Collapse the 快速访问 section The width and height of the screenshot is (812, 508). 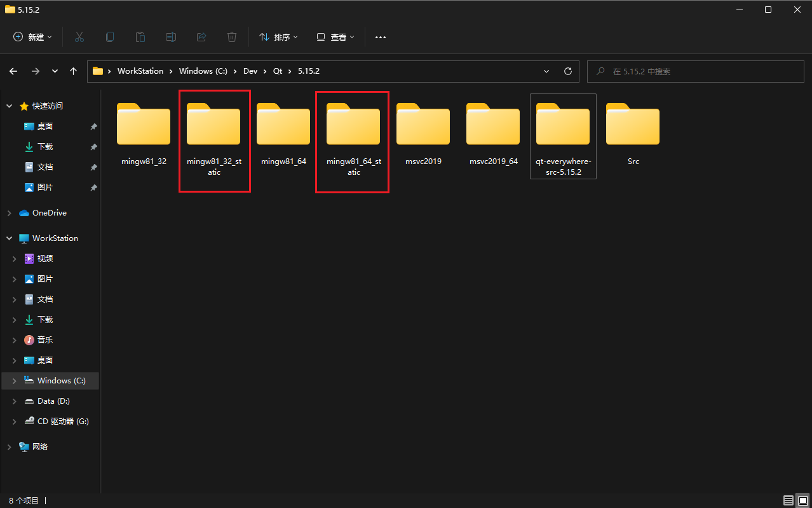tap(9, 106)
